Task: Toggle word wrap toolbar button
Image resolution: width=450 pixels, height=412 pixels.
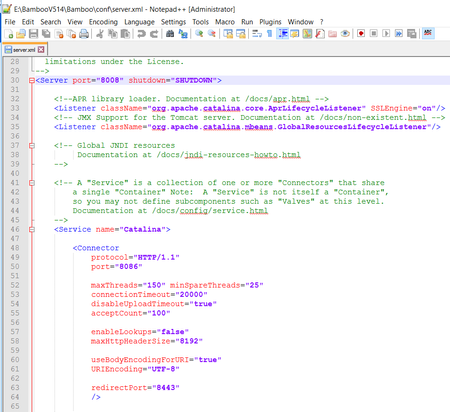Action: [257, 34]
